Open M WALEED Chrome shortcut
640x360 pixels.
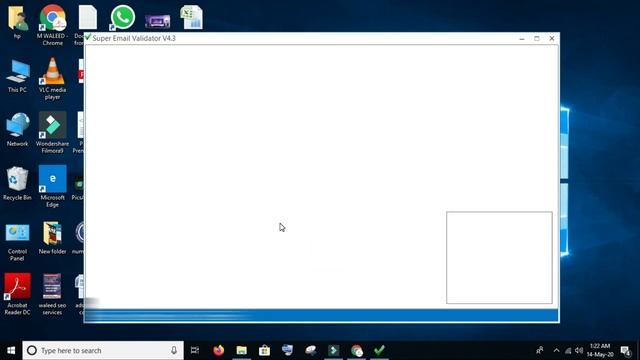click(x=52, y=24)
